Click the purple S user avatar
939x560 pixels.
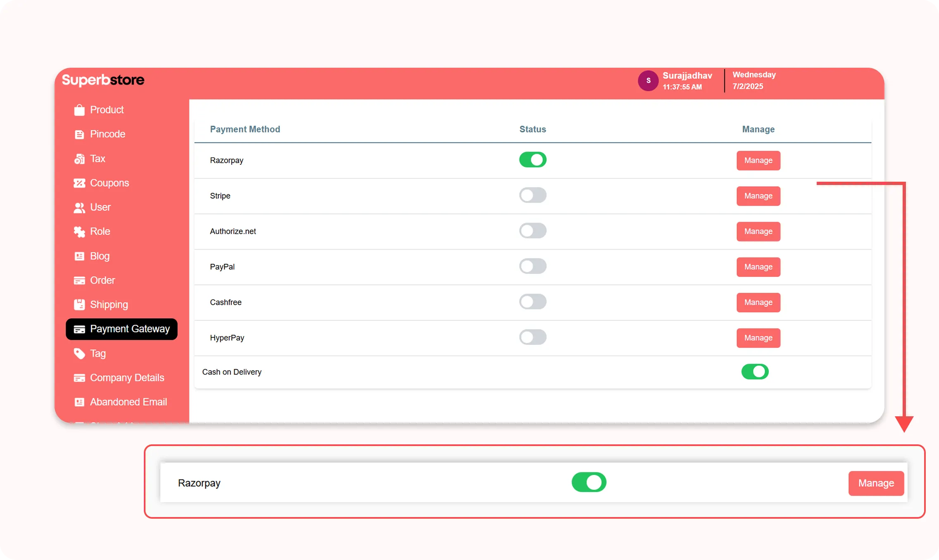click(648, 81)
